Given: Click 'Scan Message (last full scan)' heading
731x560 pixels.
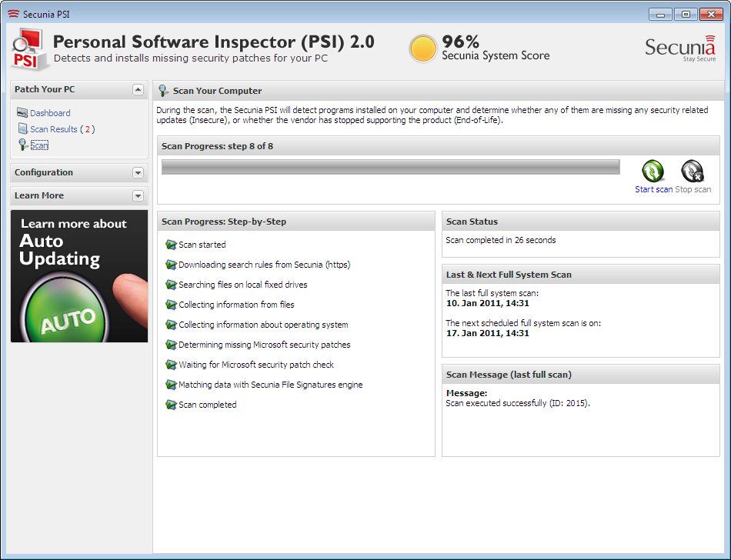Looking at the screenshot, I should 509,375.
